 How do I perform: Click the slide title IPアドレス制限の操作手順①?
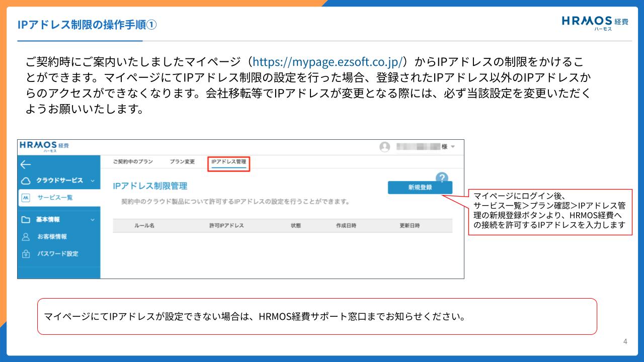point(87,25)
